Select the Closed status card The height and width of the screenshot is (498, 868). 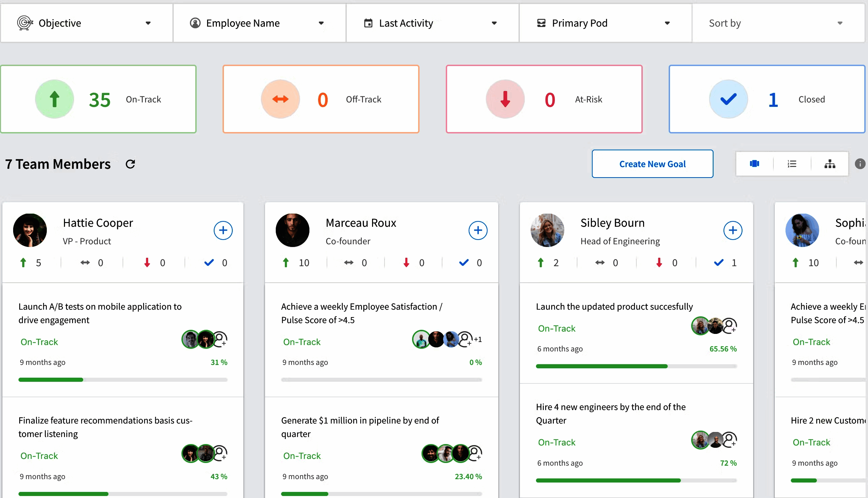(x=766, y=99)
